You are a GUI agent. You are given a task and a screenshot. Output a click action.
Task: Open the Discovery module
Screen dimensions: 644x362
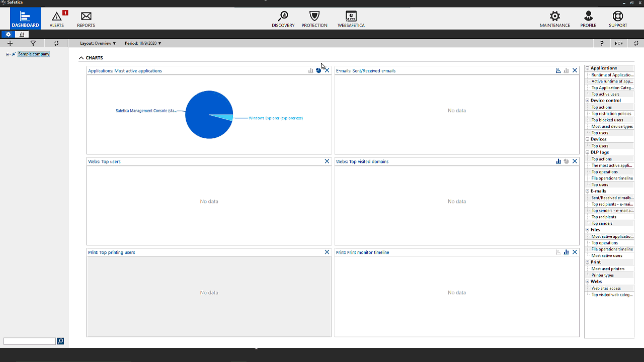click(x=283, y=19)
